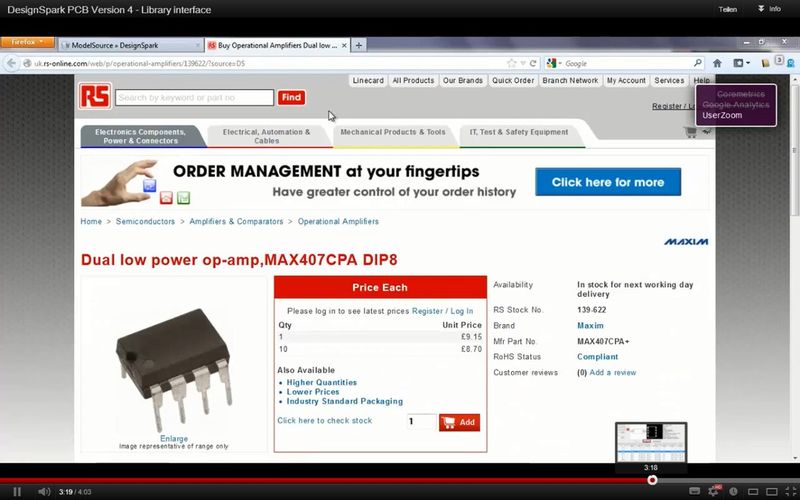Click the video progress scrubber handle
This screenshot has width=800, height=500.
pyautogui.click(x=652, y=480)
